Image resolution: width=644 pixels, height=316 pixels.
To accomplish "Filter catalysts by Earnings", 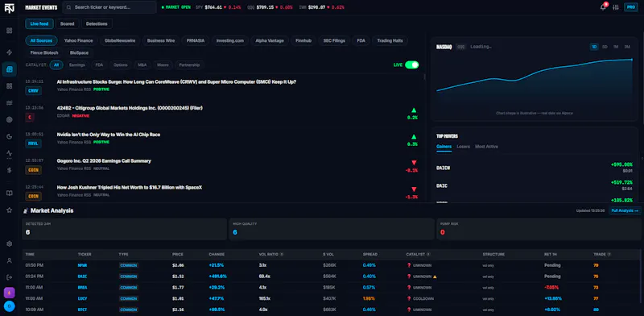I will coord(77,65).
